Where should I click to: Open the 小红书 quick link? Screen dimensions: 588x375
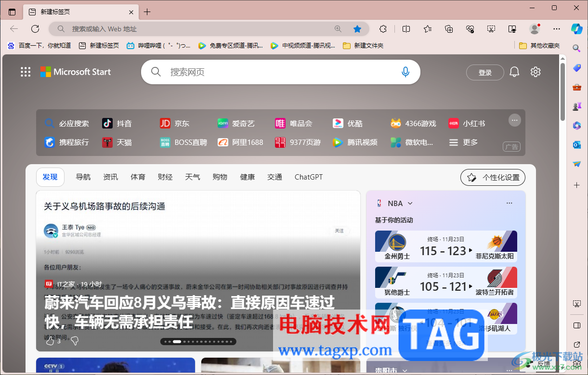(467, 123)
